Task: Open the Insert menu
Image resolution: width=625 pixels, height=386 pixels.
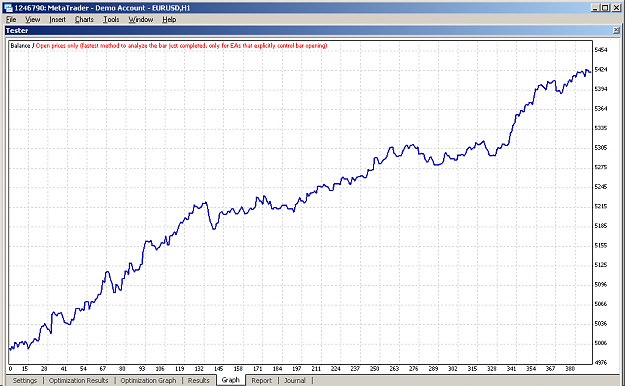Action: [57, 20]
